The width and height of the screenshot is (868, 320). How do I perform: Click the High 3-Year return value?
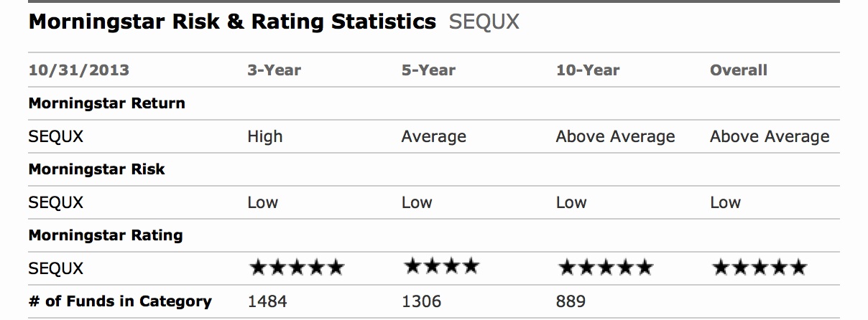[265, 136]
